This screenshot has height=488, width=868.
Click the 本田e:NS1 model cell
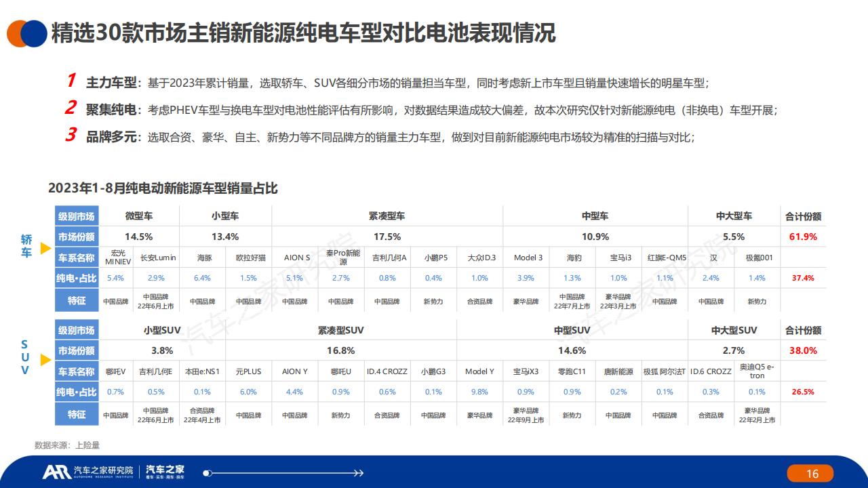[202, 371]
